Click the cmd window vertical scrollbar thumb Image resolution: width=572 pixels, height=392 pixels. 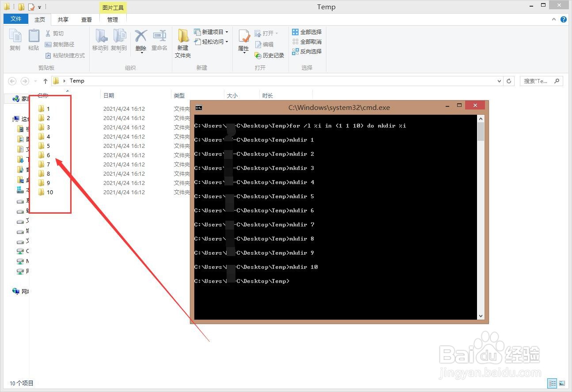tap(481, 132)
